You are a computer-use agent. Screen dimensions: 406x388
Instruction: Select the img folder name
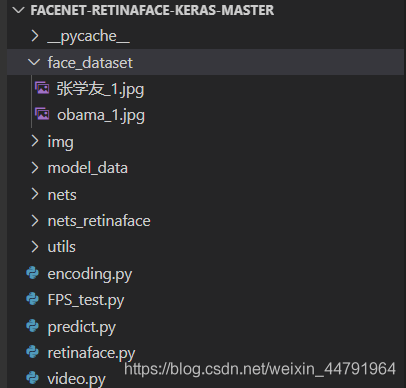tap(60, 143)
